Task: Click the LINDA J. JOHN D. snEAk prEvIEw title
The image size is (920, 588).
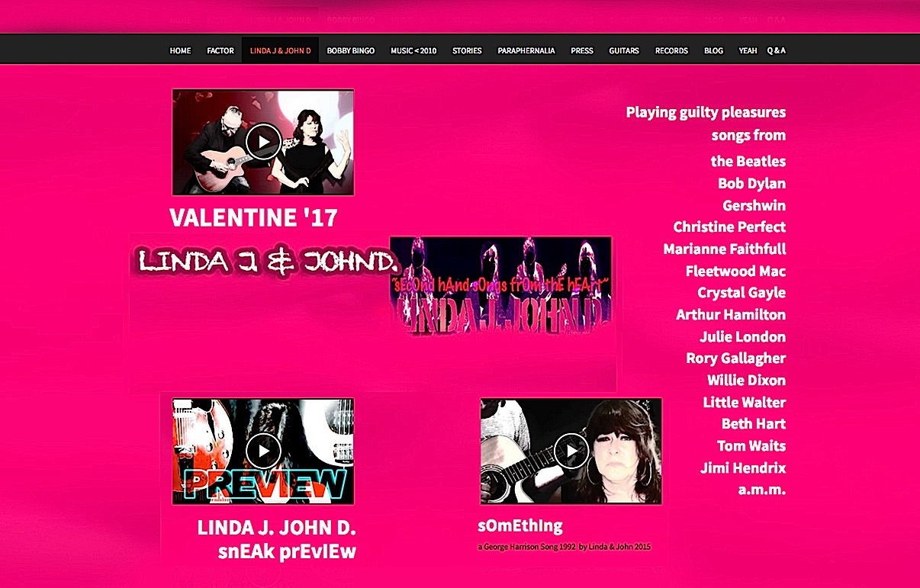Action: pos(277,539)
